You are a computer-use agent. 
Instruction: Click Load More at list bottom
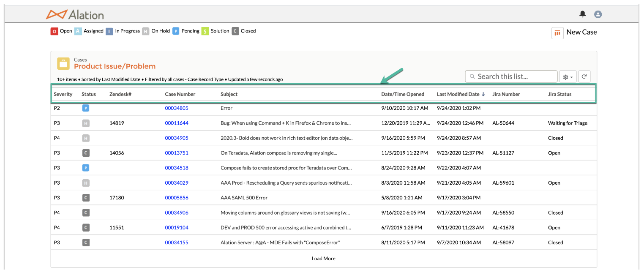point(324,259)
